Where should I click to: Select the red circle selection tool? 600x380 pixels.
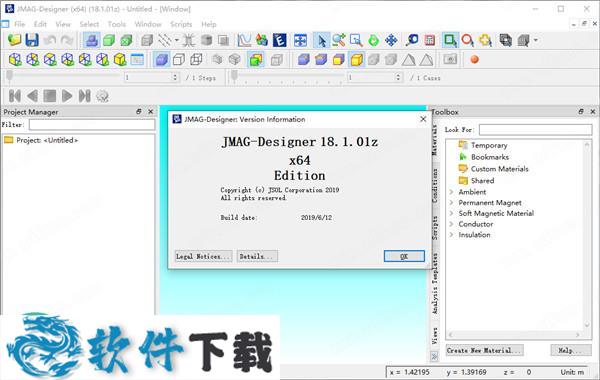pyautogui.click(x=467, y=40)
